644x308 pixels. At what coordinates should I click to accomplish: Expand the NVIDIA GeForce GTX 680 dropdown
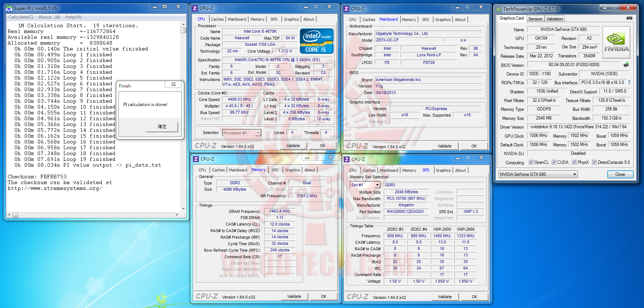click(x=538, y=174)
